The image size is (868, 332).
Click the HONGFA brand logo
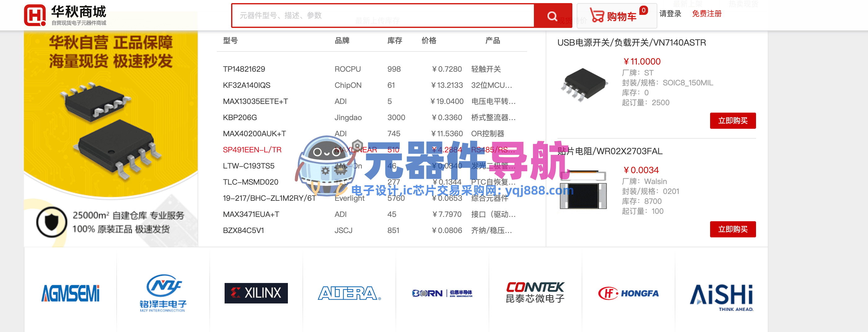coord(629,293)
